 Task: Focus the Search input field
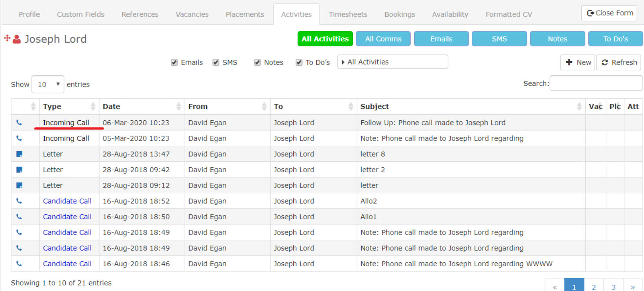[x=596, y=83]
